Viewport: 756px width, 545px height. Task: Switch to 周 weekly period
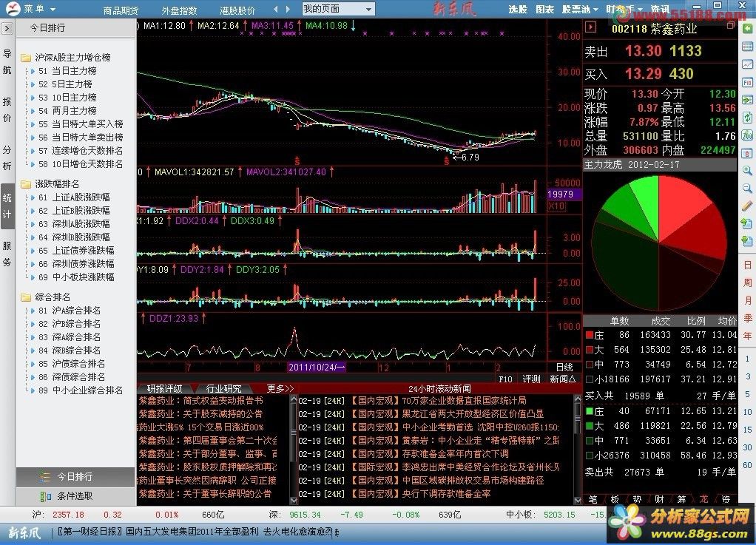[x=747, y=283]
